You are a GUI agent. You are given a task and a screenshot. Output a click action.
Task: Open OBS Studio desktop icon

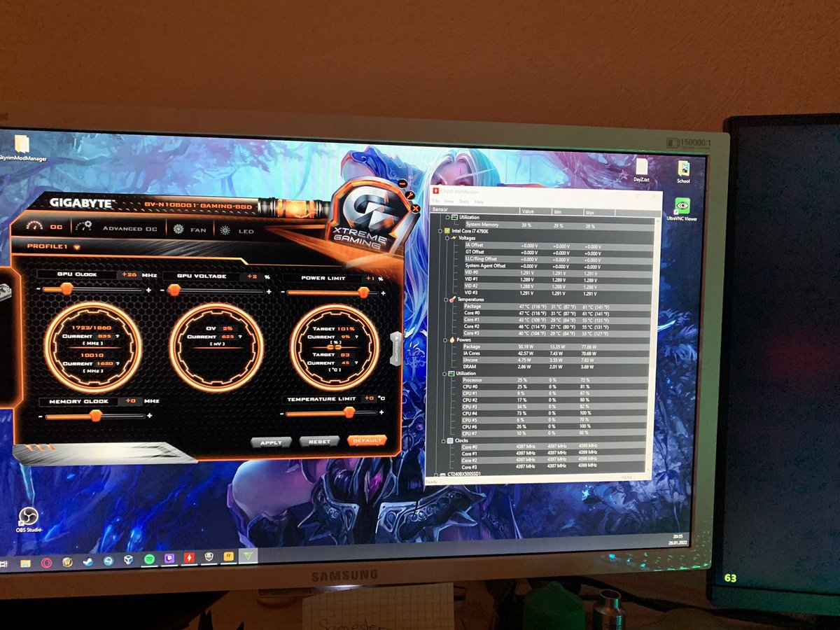[x=29, y=519]
